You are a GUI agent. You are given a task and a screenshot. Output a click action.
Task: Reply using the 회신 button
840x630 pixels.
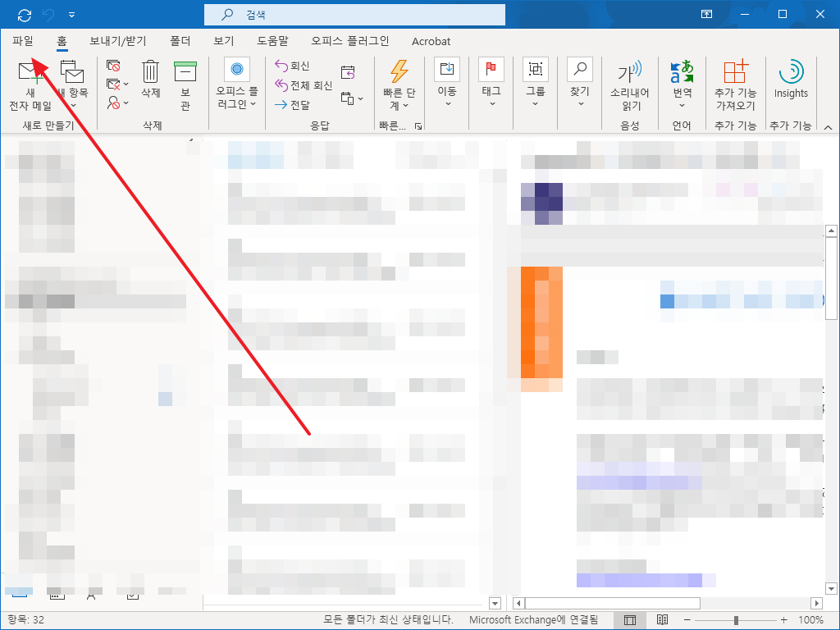(292, 66)
